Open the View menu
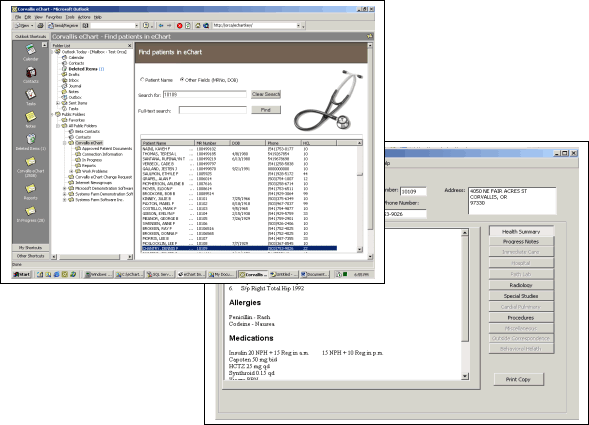 (x=38, y=17)
